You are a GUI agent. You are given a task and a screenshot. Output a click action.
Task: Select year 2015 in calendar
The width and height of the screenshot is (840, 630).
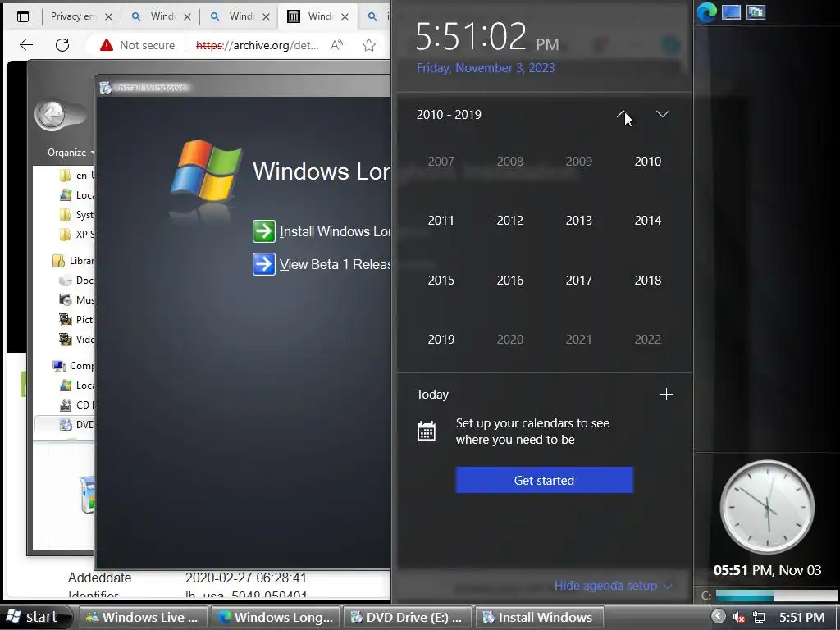tap(441, 281)
